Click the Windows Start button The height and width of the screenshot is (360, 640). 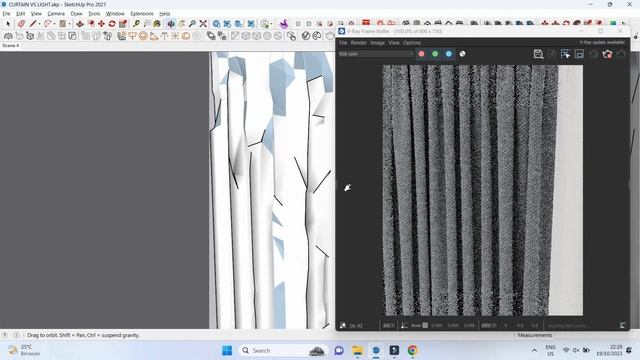(227, 350)
